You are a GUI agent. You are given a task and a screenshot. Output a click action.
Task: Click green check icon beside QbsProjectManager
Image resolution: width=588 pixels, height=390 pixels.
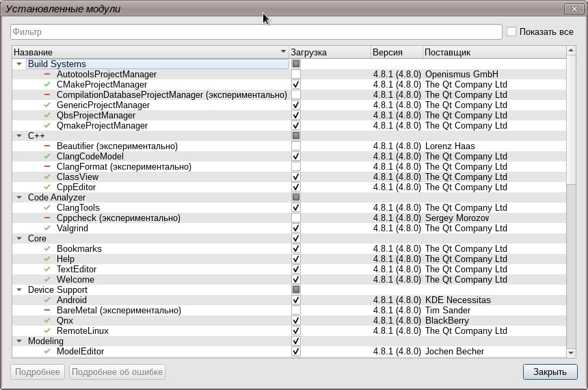pos(47,115)
